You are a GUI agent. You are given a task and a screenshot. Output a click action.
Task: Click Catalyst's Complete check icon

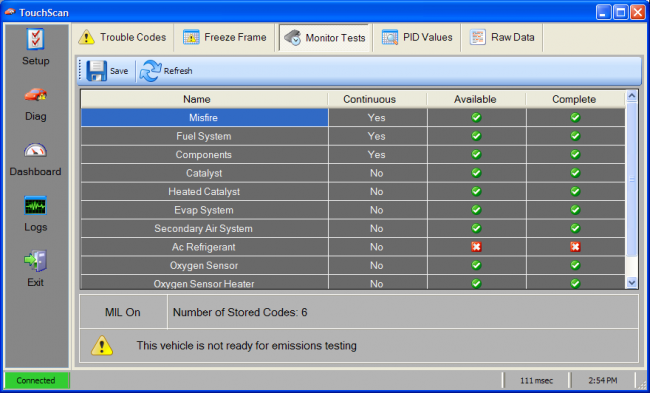(x=575, y=173)
